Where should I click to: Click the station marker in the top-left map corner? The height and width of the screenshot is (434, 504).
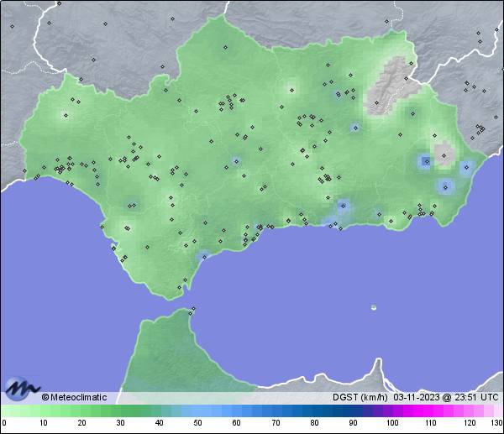coord(12,25)
